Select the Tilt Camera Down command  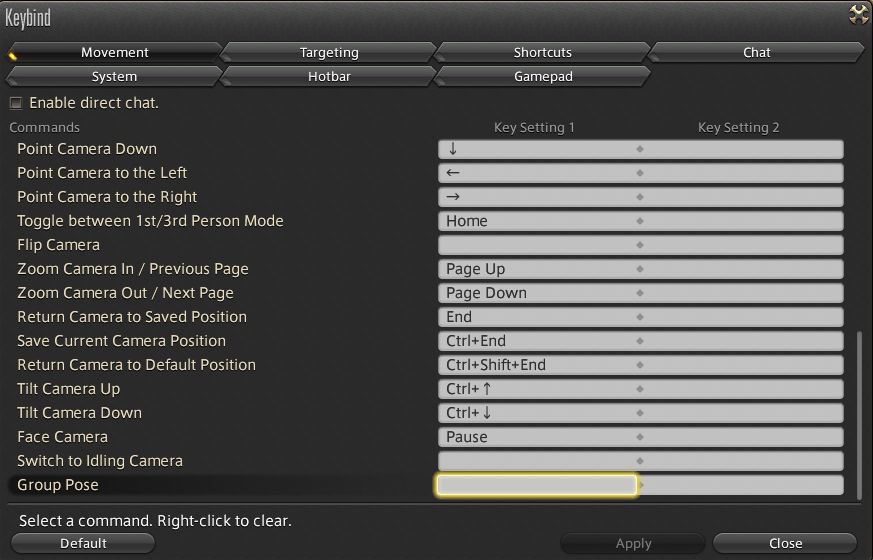79,412
